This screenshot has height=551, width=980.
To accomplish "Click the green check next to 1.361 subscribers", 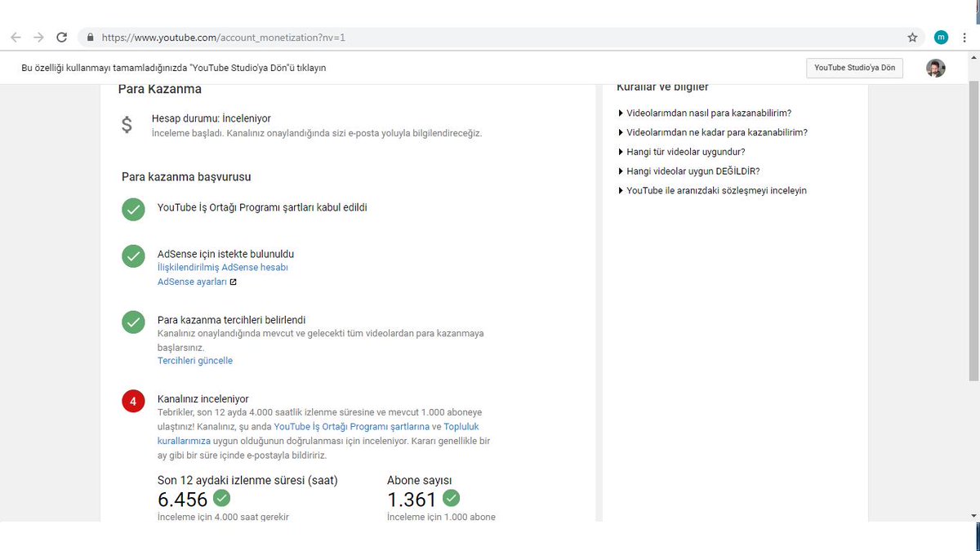I will [451, 498].
